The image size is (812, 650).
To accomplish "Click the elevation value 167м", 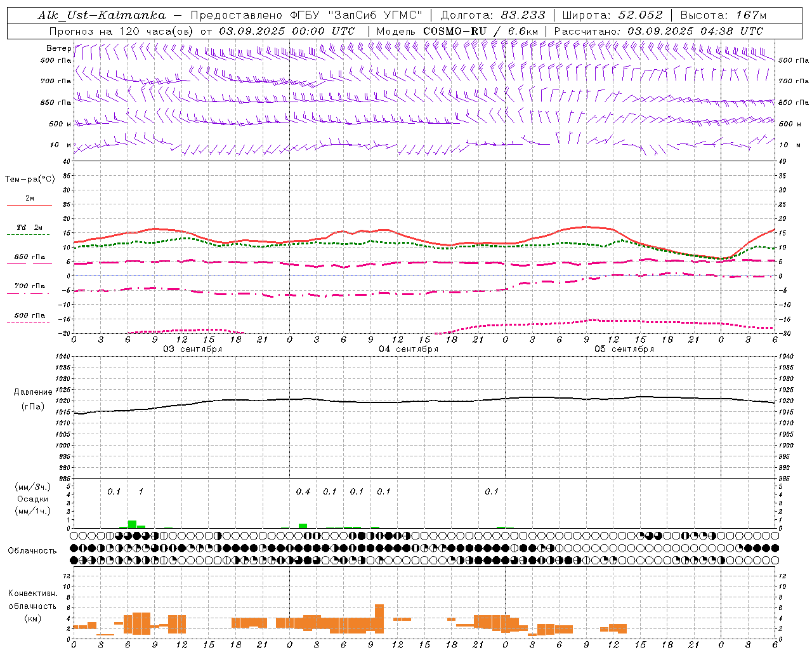I will point(751,15).
